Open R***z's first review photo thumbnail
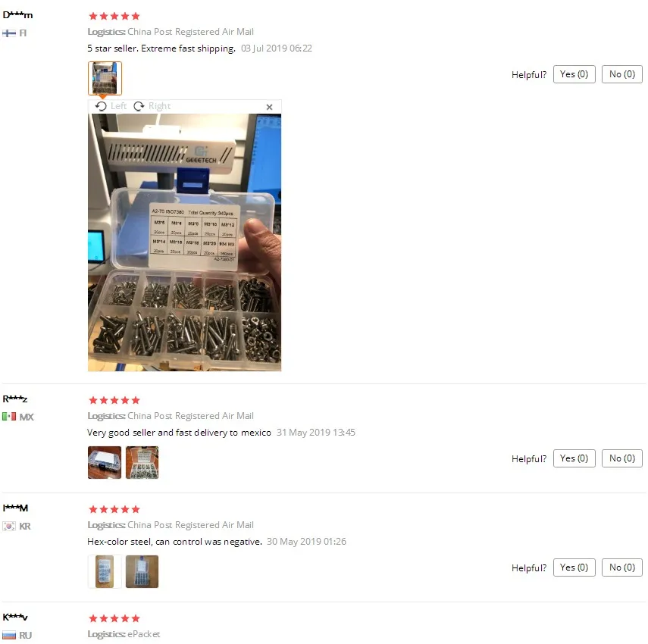648x644 pixels. pyautogui.click(x=105, y=462)
